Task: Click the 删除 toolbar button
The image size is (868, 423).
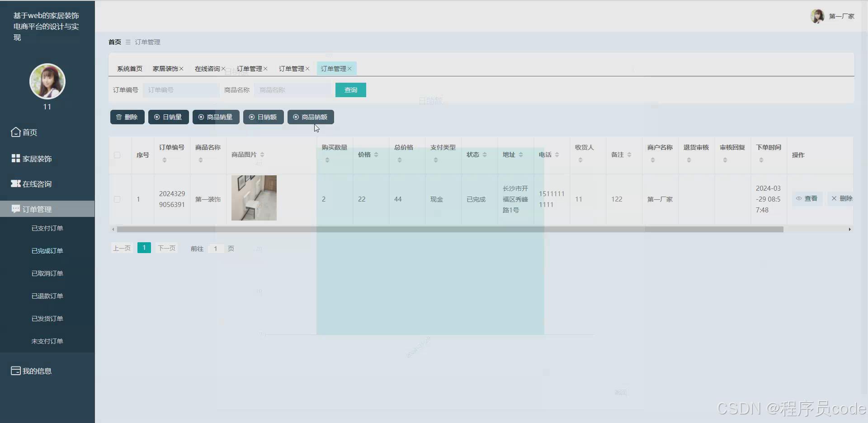Action: [x=127, y=117]
